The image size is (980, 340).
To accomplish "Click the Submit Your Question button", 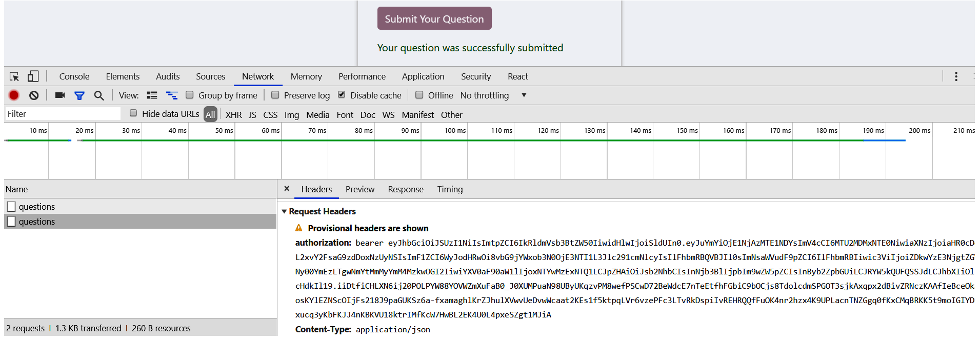I will click(434, 19).
